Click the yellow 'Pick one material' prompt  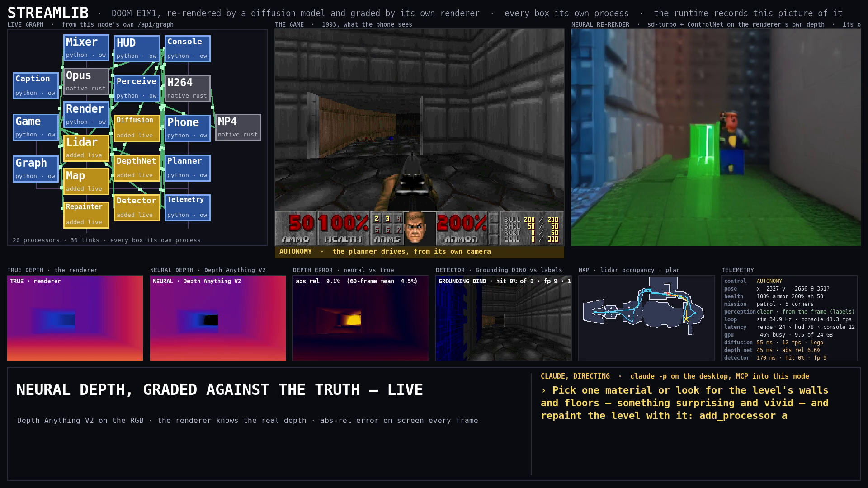click(x=684, y=403)
